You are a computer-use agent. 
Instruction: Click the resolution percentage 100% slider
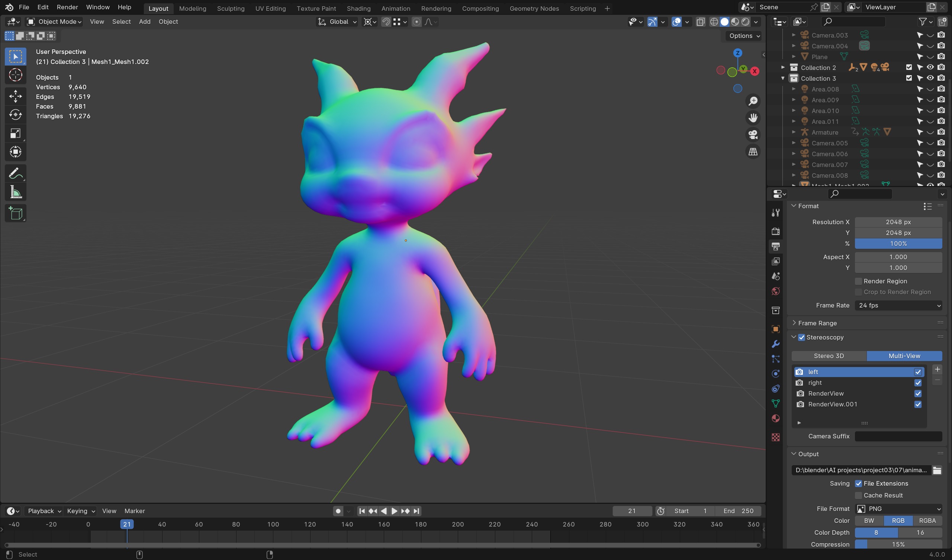coord(898,244)
